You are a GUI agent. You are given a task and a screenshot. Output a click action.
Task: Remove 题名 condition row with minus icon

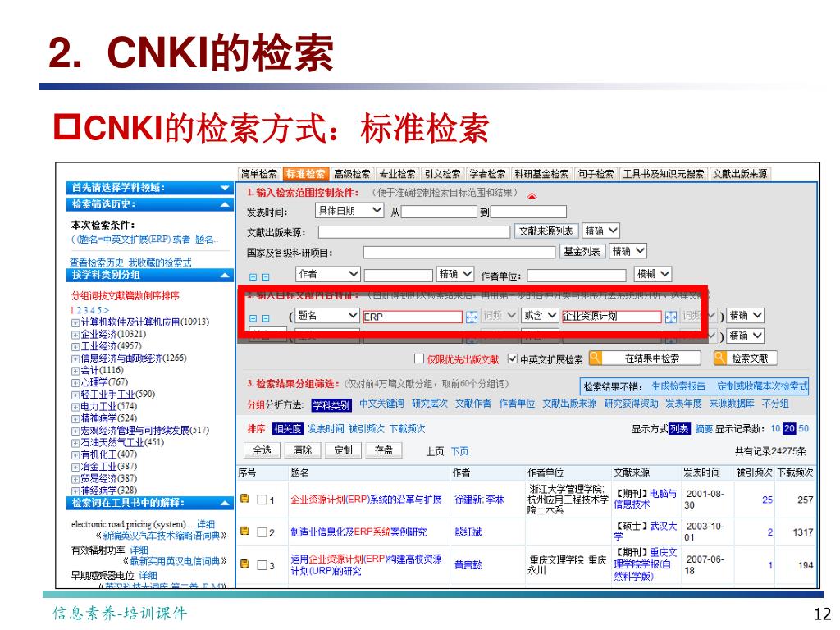(266, 318)
